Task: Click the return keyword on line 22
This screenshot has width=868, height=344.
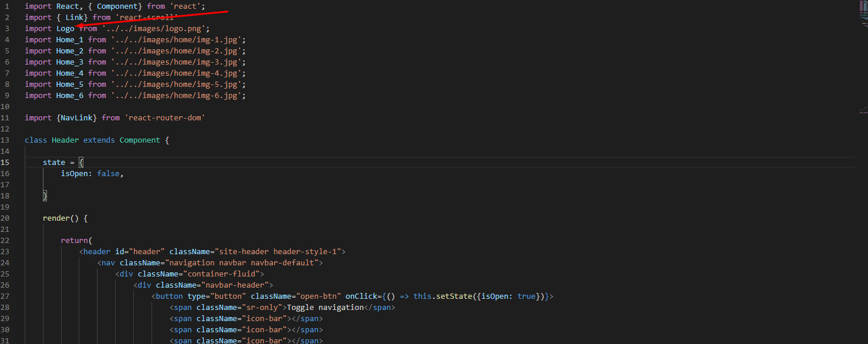Action: [74, 241]
